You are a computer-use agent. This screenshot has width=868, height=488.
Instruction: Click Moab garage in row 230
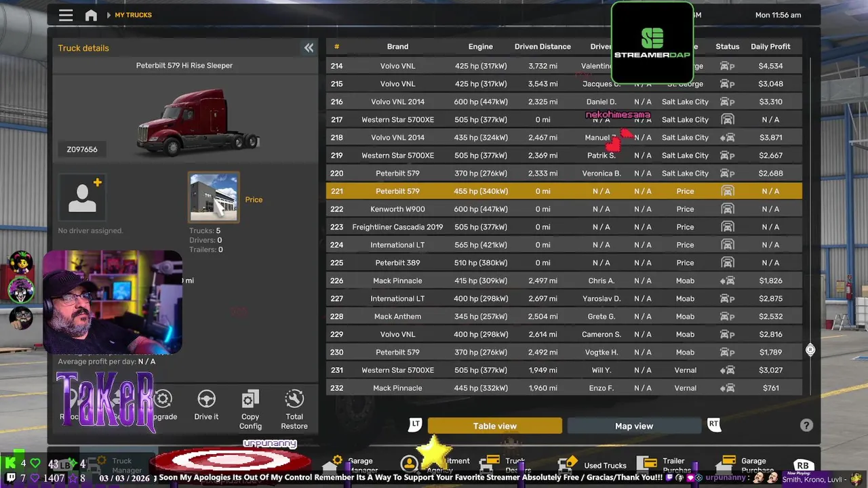pos(685,352)
